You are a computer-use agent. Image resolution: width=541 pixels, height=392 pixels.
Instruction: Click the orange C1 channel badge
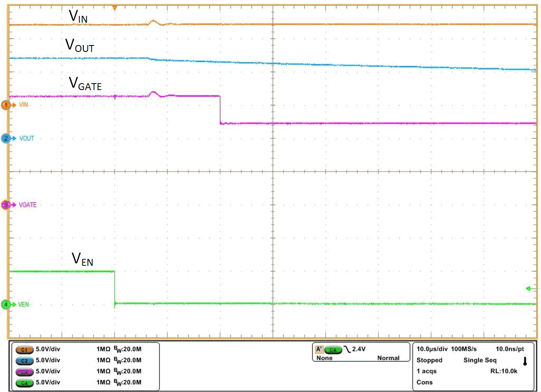tap(24, 349)
